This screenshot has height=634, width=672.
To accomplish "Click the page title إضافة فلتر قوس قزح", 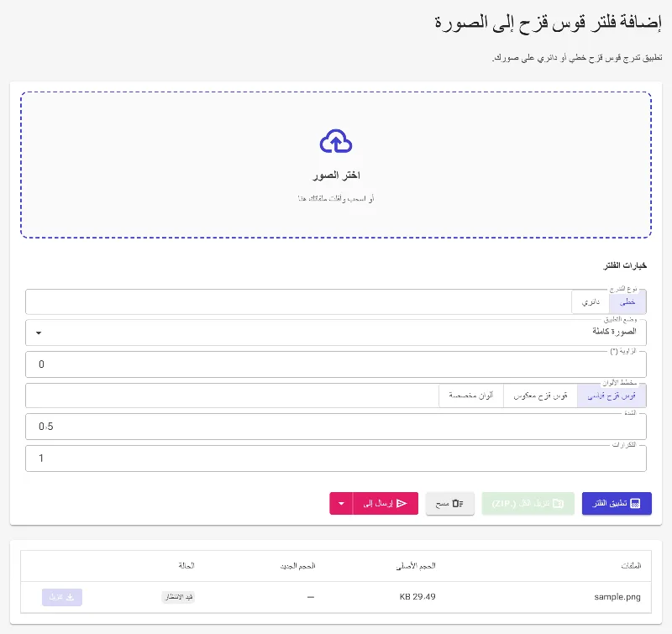I will click(549, 24).
